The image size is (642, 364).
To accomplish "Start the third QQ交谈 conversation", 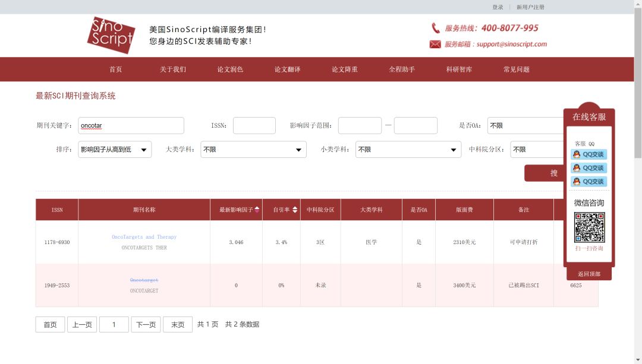I will pos(588,181).
